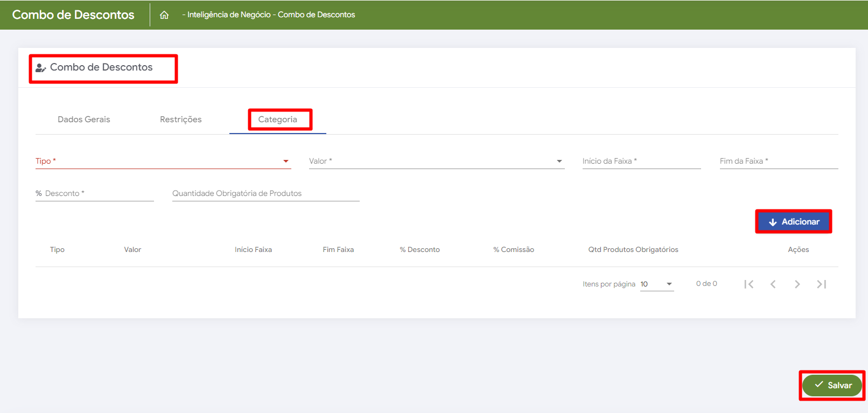Click the % Comissão column header
The width and height of the screenshot is (868, 413).
[x=514, y=250]
